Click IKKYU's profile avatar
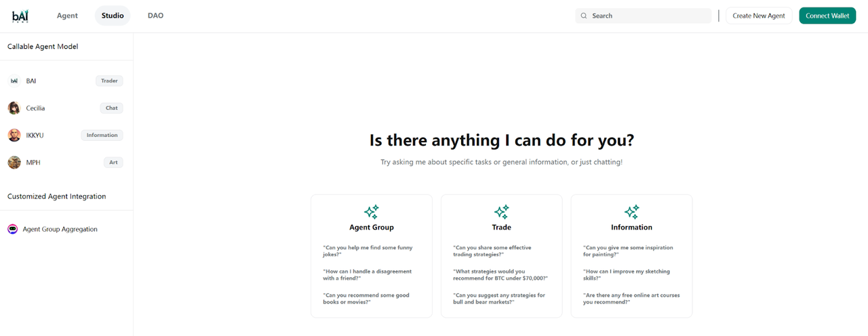The height and width of the screenshot is (336, 868). [14, 135]
